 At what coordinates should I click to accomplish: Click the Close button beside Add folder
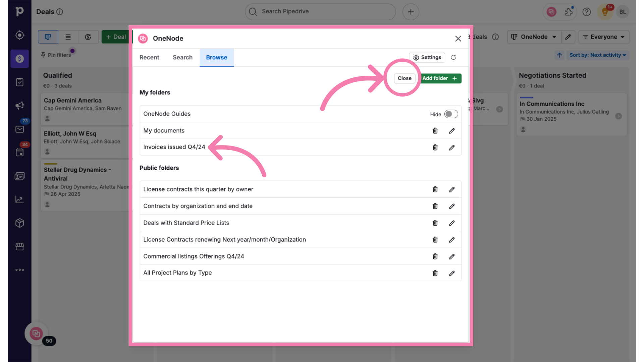[x=405, y=78]
